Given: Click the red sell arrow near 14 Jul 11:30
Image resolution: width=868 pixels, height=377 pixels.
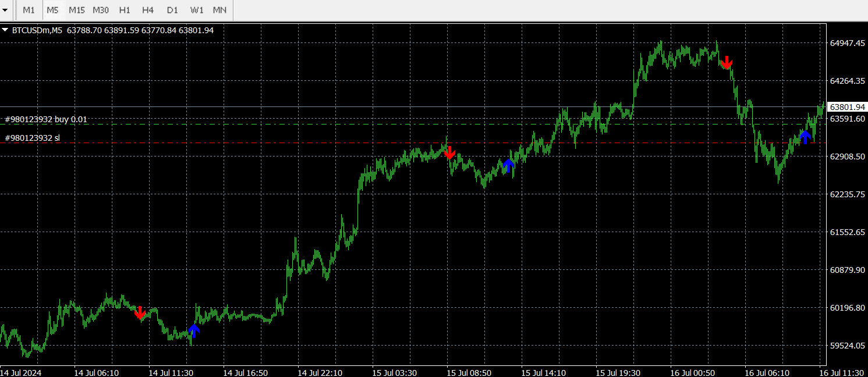Looking at the screenshot, I should click(140, 312).
